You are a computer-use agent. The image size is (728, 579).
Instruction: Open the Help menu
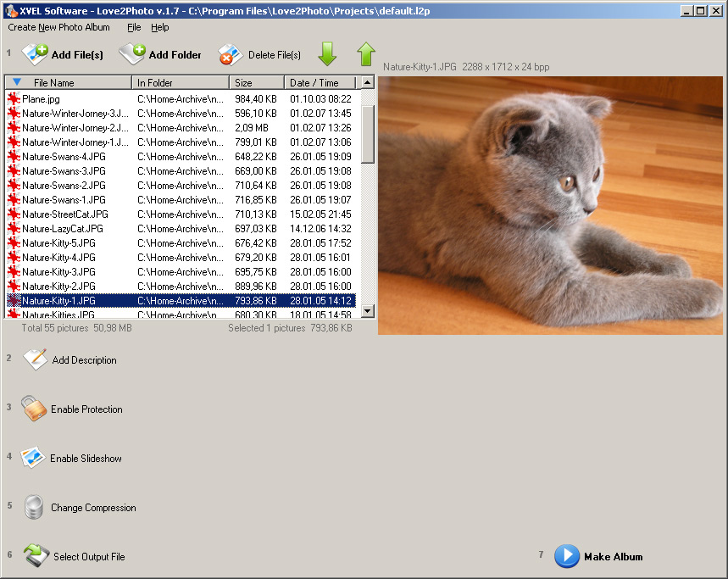159,27
